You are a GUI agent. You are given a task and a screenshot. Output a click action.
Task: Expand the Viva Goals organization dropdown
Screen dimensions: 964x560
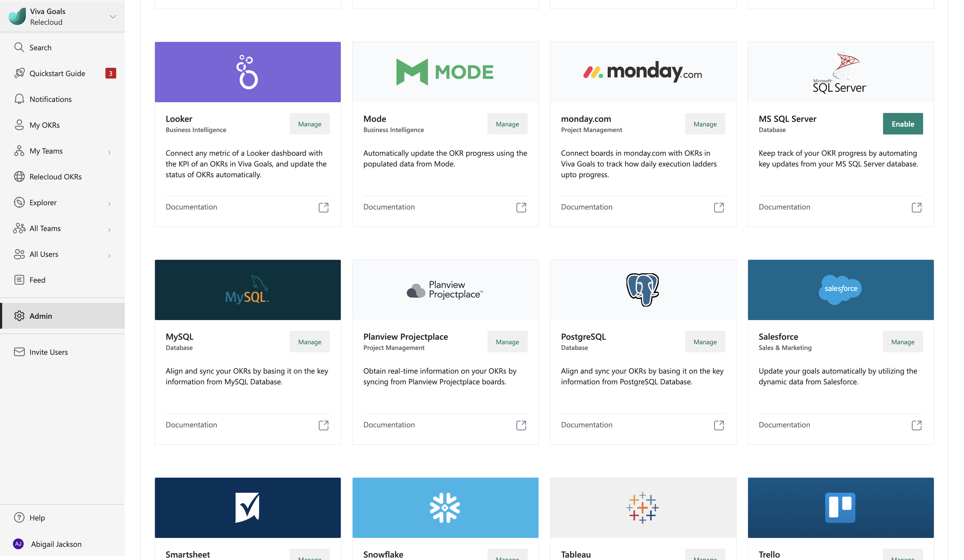click(x=113, y=16)
